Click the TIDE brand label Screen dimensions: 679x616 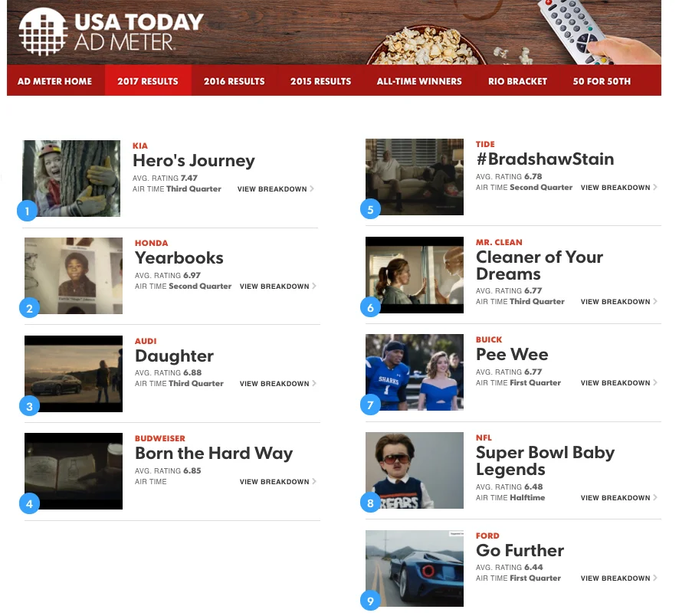[x=485, y=144]
